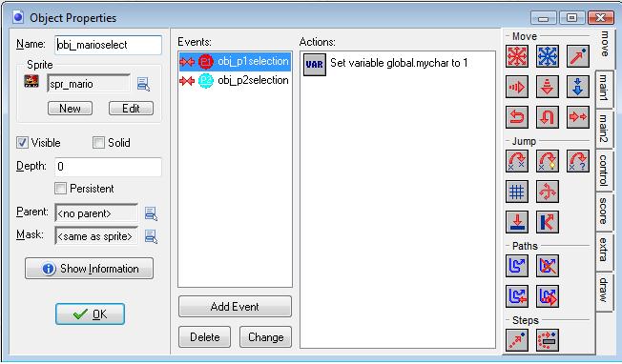Click the same as sprite mask field
The height and width of the screenshot is (364, 622).
(x=96, y=236)
